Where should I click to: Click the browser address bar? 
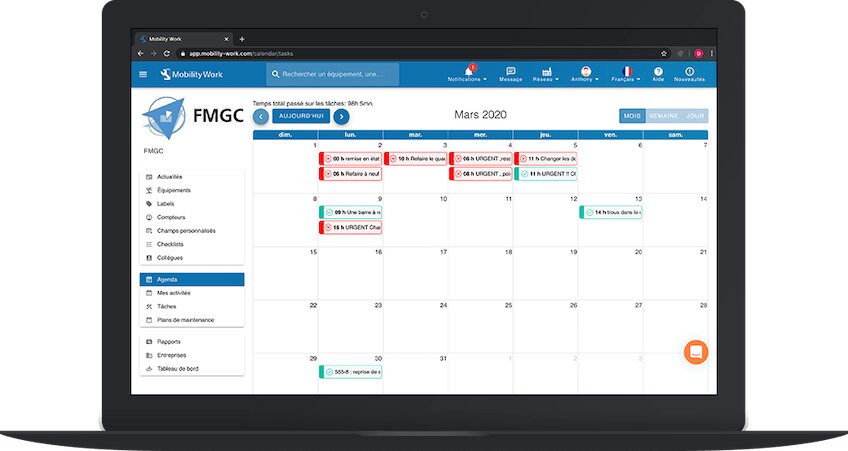(422, 54)
